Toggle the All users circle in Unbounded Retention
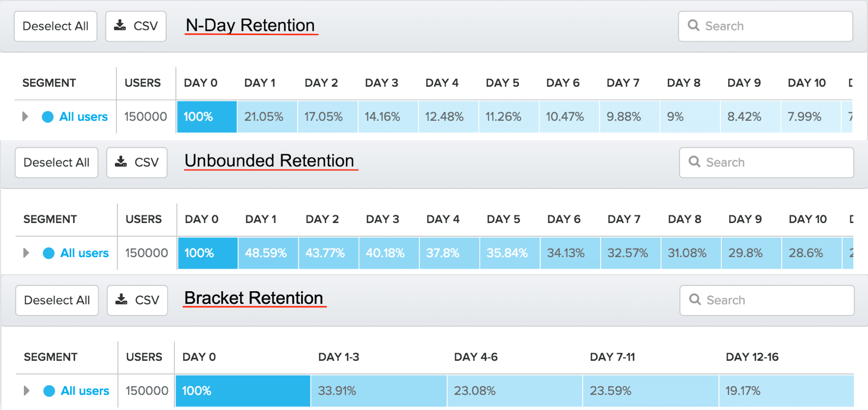This screenshot has width=868, height=410. [49, 253]
